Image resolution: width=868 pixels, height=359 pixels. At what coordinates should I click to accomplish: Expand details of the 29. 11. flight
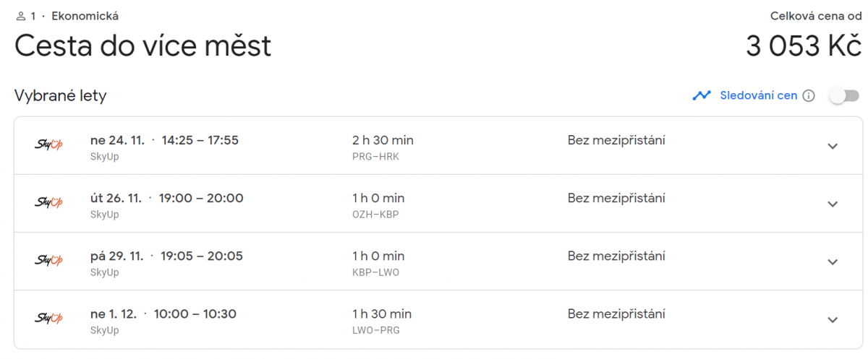click(x=833, y=261)
